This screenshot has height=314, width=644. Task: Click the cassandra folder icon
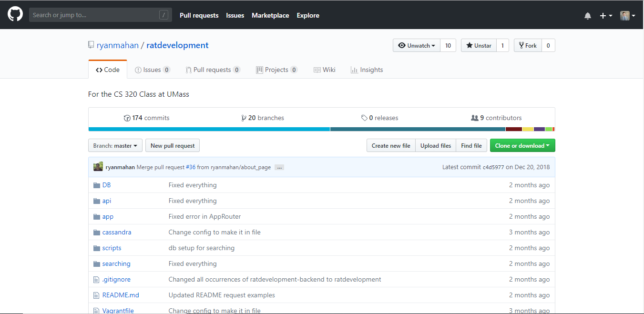pyautogui.click(x=97, y=232)
